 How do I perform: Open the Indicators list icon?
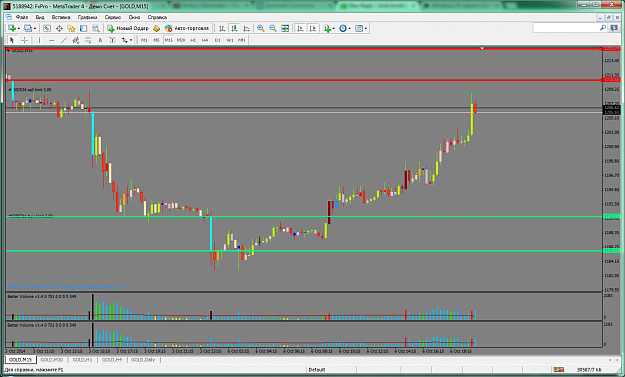[x=327, y=28]
